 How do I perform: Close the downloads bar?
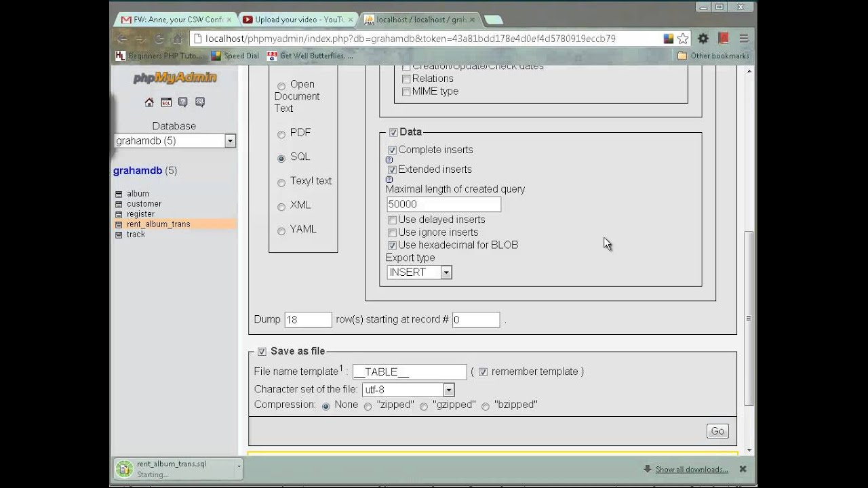click(743, 469)
